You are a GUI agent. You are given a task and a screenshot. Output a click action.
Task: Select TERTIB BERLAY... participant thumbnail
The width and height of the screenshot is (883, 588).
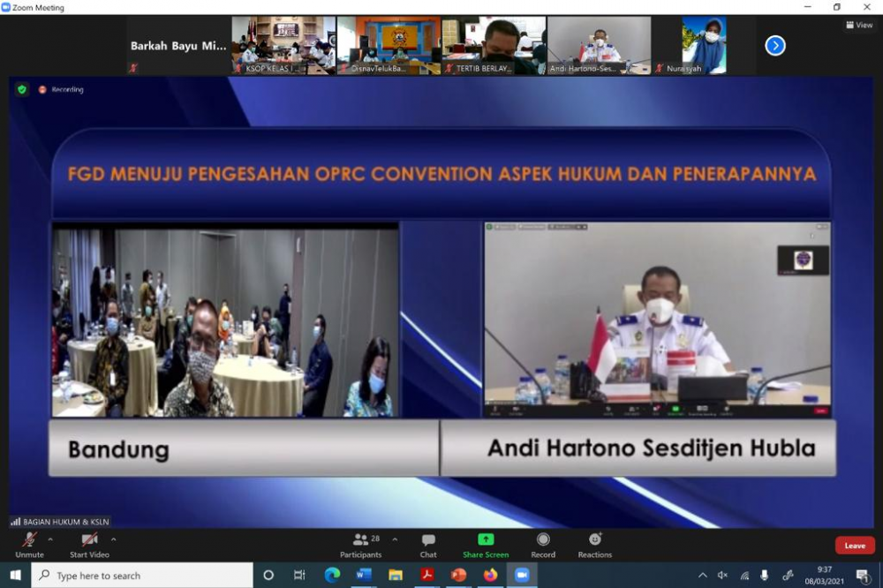click(494, 46)
